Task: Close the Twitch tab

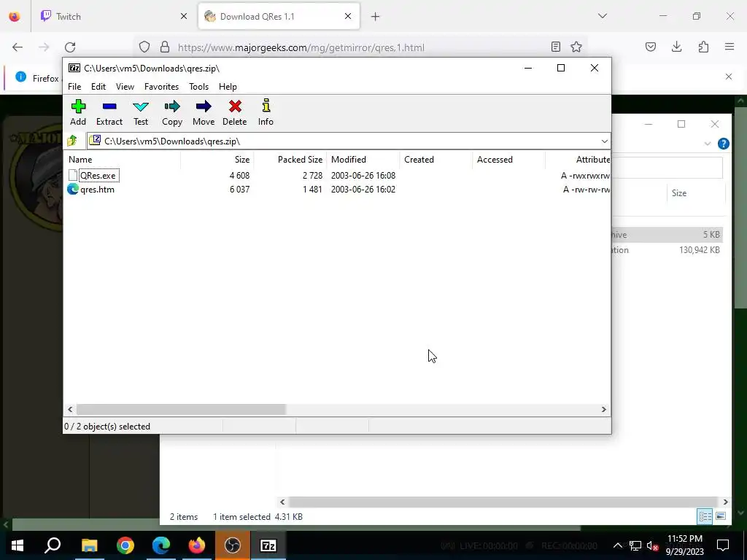Action: coord(184,17)
